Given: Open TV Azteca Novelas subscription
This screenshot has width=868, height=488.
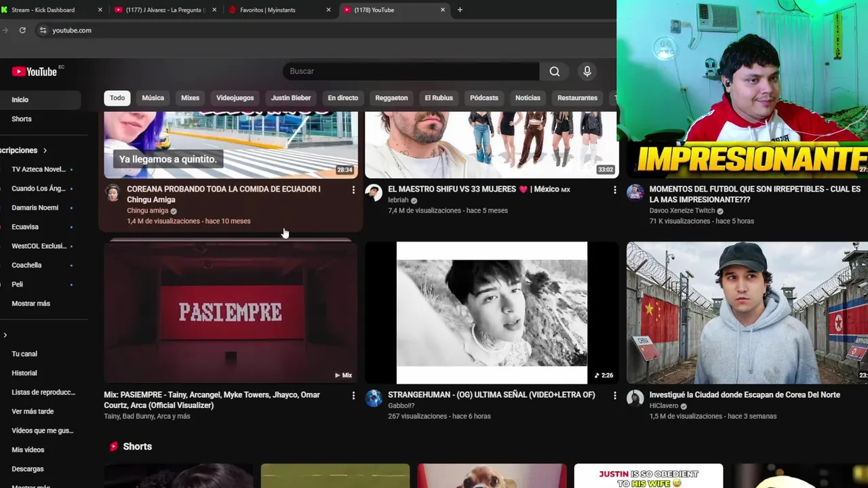Looking at the screenshot, I should click(x=39, y=169).
